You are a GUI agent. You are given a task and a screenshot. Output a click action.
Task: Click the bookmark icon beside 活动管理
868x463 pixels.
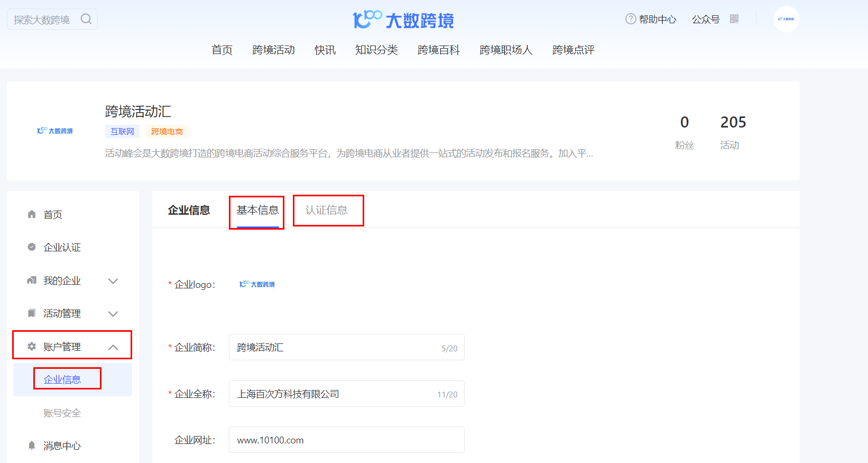[x=32, y=313]
